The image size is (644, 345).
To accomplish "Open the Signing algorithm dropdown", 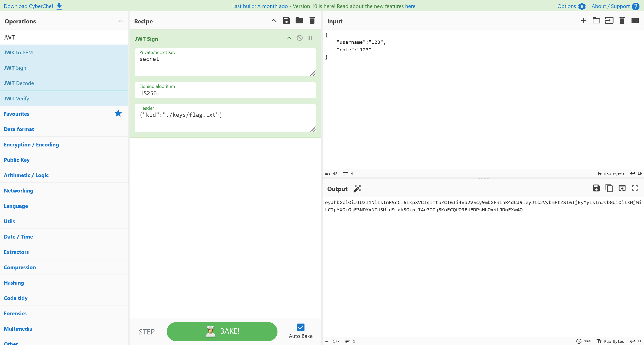I will point(225,90).
